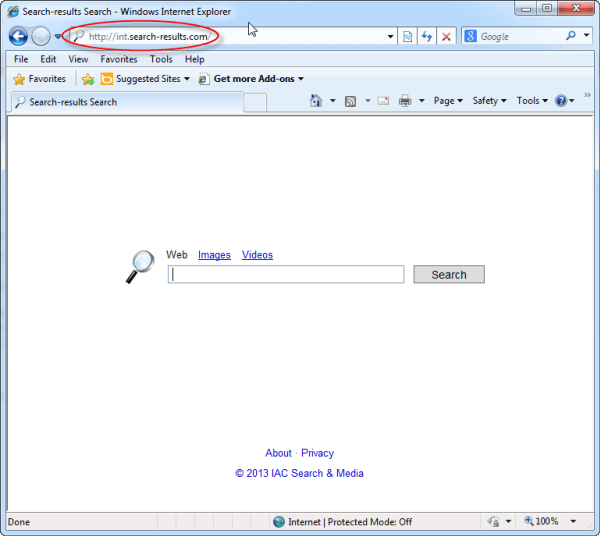Viewport: 600px width, 536px height.
Task: Click the Internet Explorer title bar icon
Action: coord(13,11)
